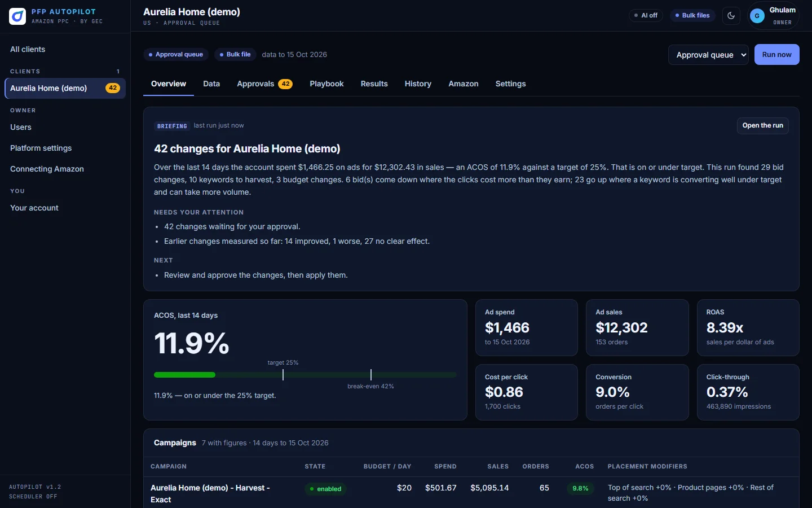
Task: Click the Bulk file status pill
Action: pos(235,54)
